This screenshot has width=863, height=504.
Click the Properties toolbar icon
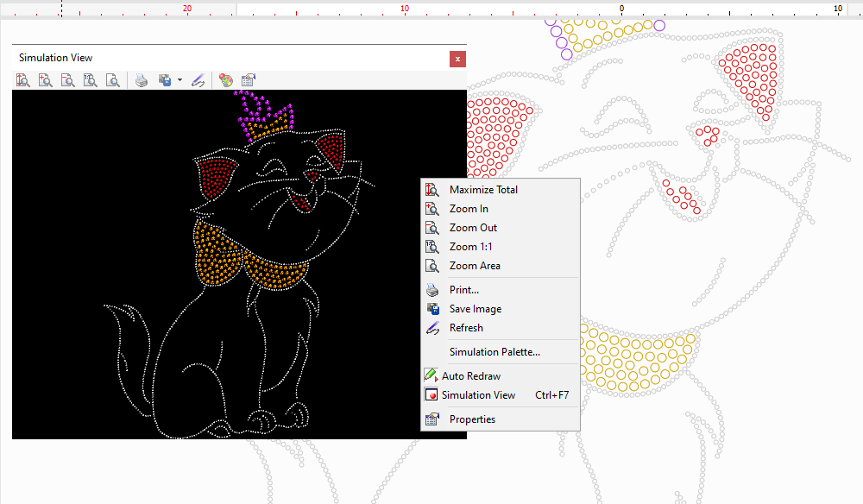[249, 80]
